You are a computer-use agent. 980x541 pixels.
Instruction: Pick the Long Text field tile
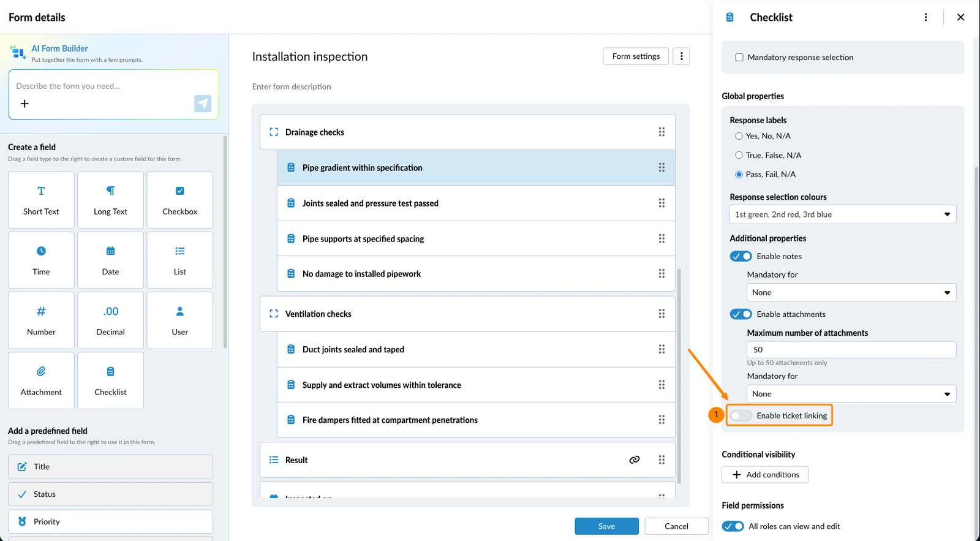(110, 200)
